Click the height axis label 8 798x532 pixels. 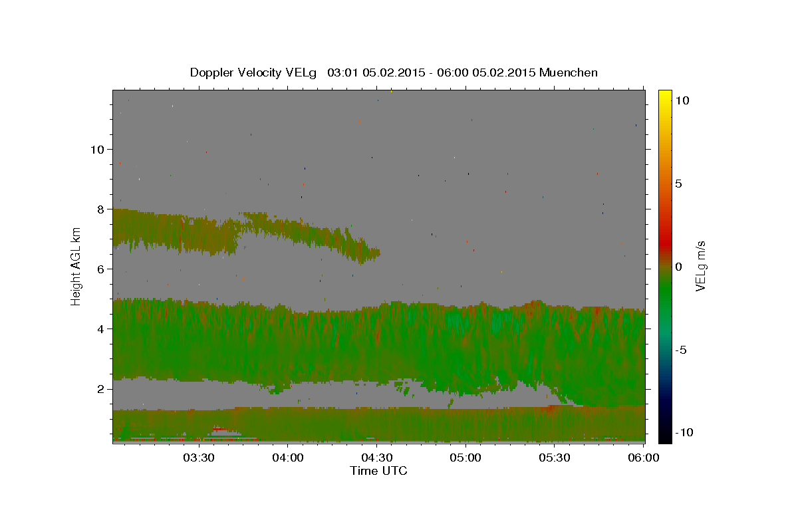click(x=101, y=209)
